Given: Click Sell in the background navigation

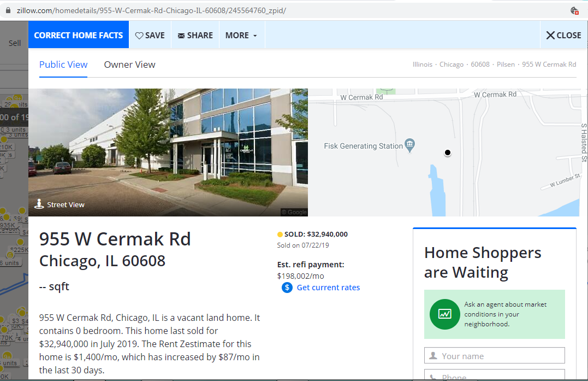Looking at the screenshot, I should pyautogui.click(x=15, y=43).
